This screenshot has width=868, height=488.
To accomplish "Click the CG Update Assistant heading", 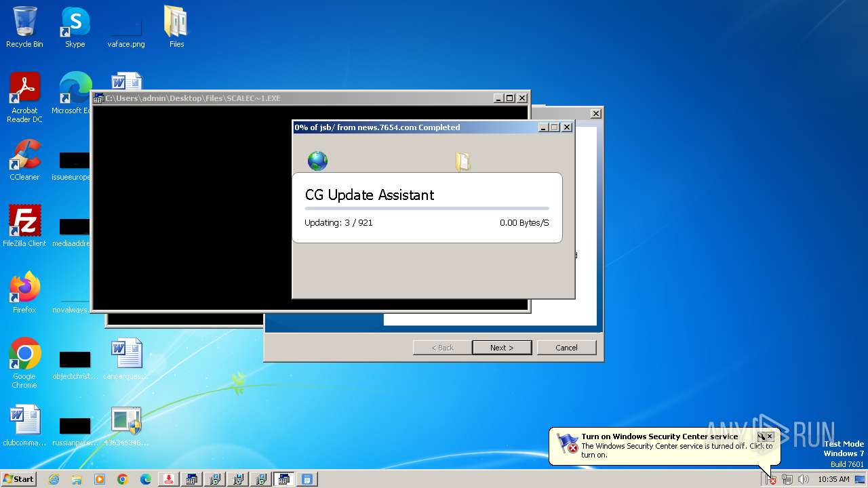I will pyautogui.click(x=370, y=195).
